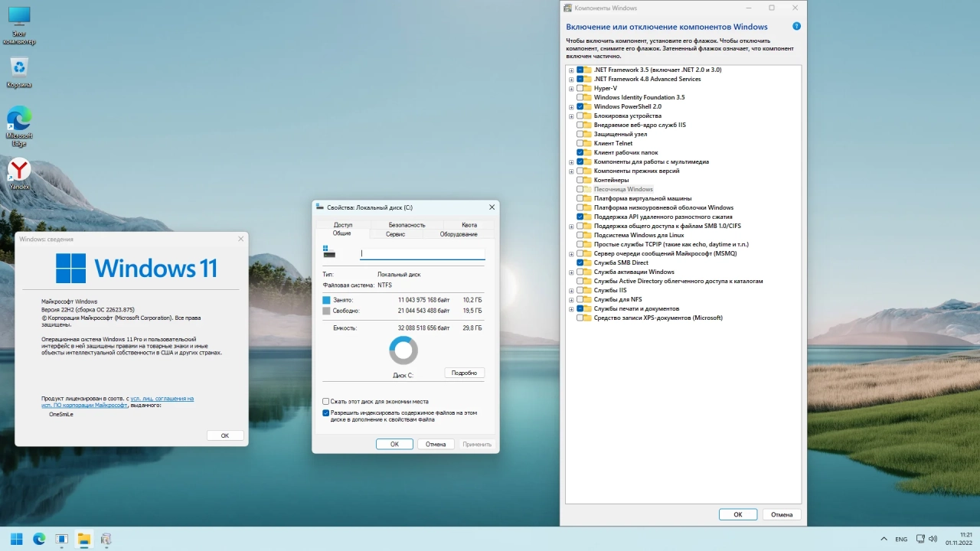Uncheck the allow file content indexing option
Image resolution: width=980 pixels, height=551 pixels.
(x=325, y=412)
